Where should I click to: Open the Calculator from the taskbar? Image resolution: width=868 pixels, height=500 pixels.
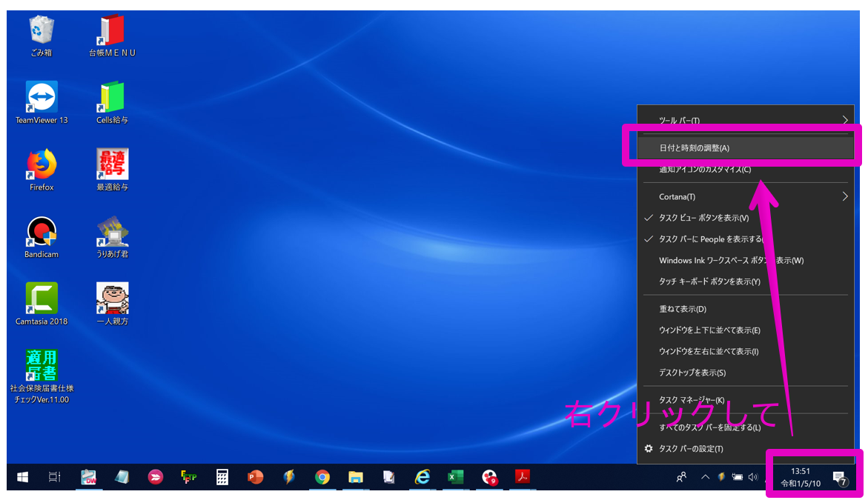point(222,477)
